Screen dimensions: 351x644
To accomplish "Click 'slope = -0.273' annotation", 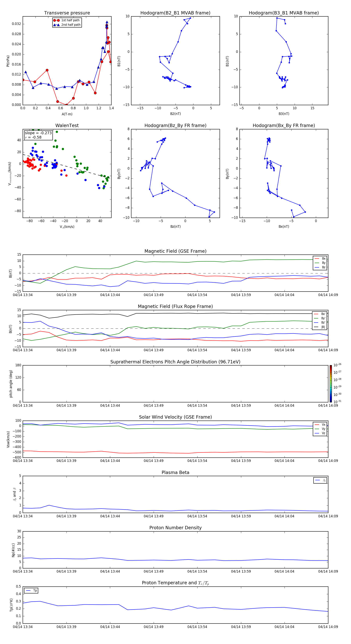I will click(x=38, y=133).
